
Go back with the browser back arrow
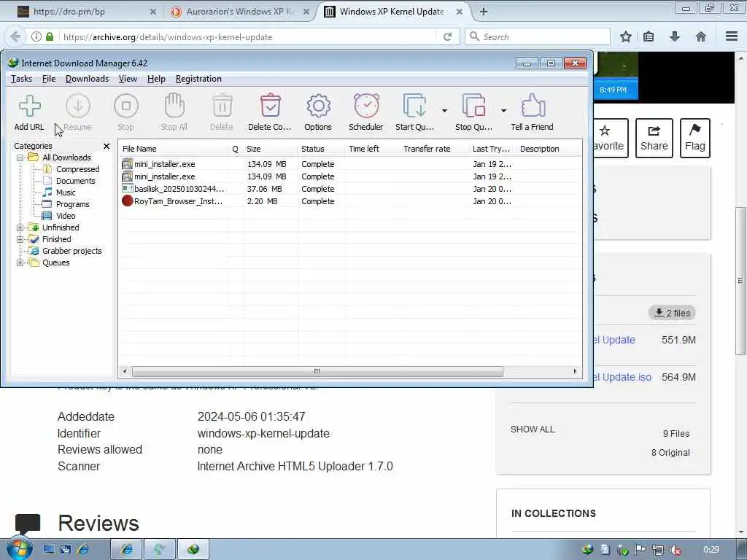[x=15, y=36]
